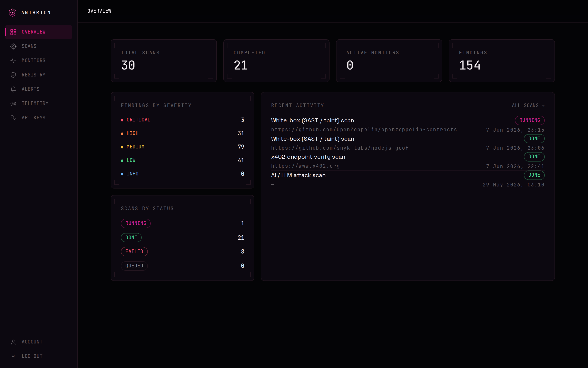Open the openzeppelin-contracts repository URL
The width and height of the screenshot is (588, 368).
[364, 130]
